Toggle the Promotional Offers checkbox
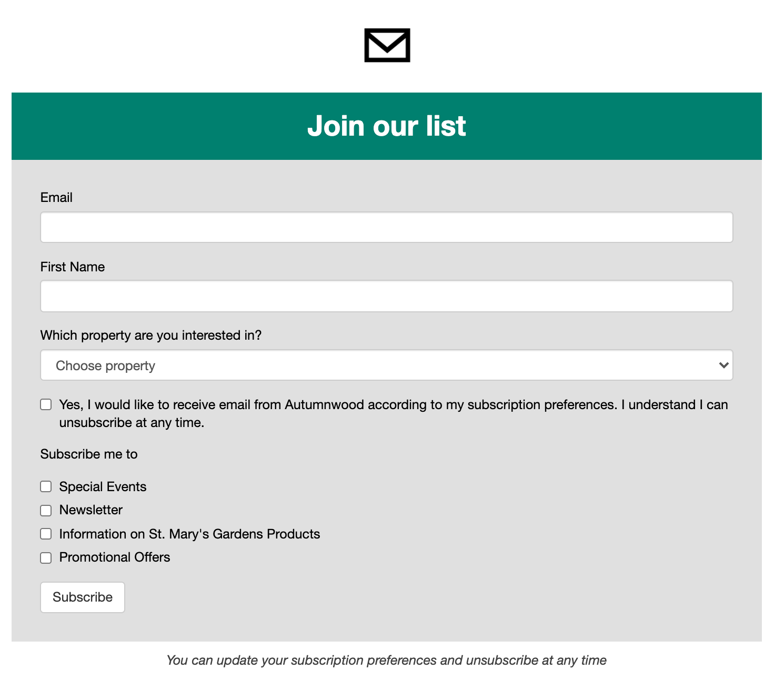Image resolution: width=784 pixels, height=691 pixels. tap(45, 557)
